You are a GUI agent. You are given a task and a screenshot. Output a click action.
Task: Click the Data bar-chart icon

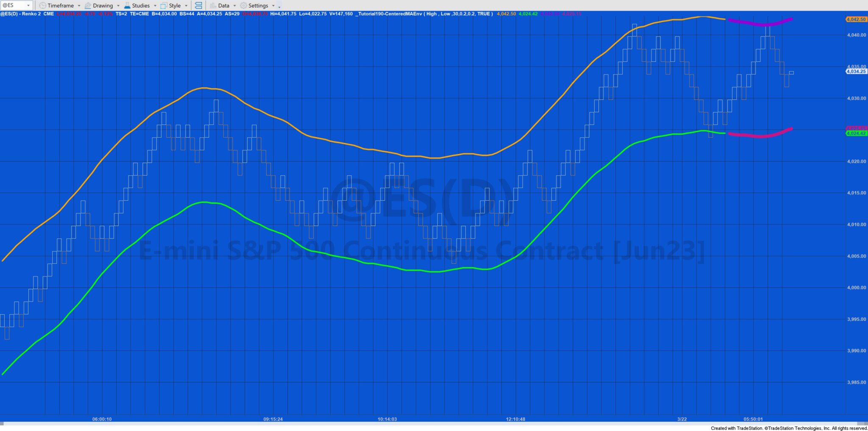(213, 5)
